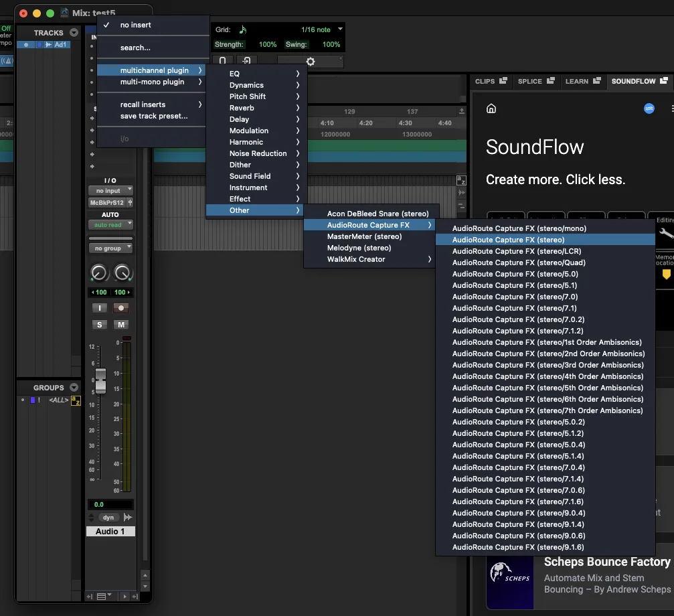Choose AudioRoute Capture FX (stereo/7.1.4) option
Image resolution: width=674 pixels, height=616 pixels.
tap(545, 479)
